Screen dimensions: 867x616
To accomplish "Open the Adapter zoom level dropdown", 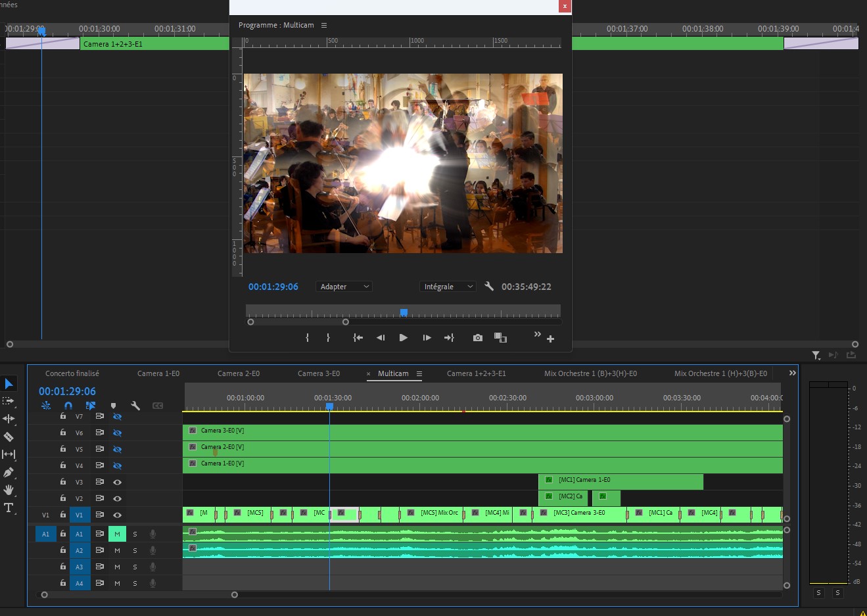I will (x=344, y=287).
